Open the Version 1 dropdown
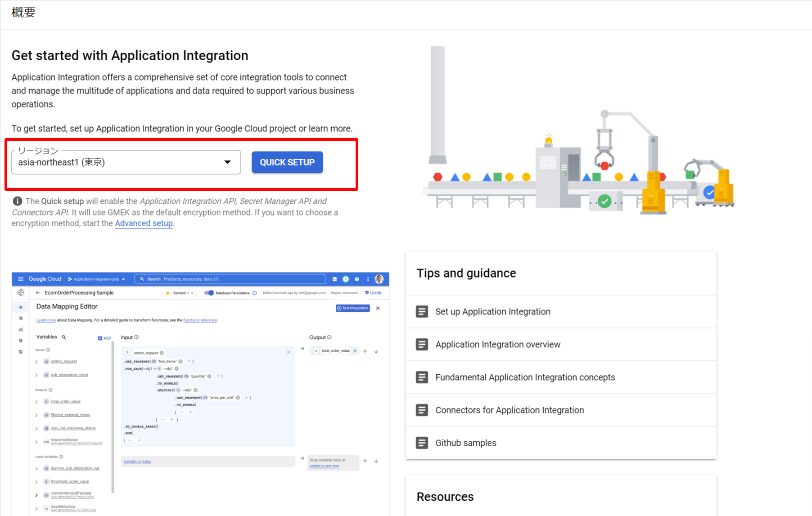Screen dimensions: 812x516 click(179, 293)
